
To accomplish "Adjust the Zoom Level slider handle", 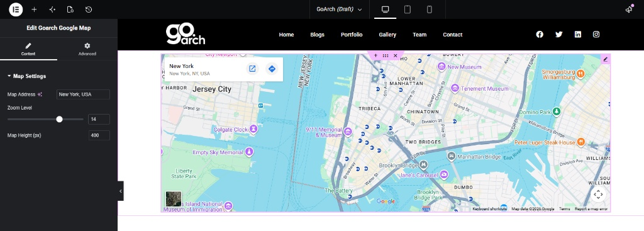I will (59, 119).
